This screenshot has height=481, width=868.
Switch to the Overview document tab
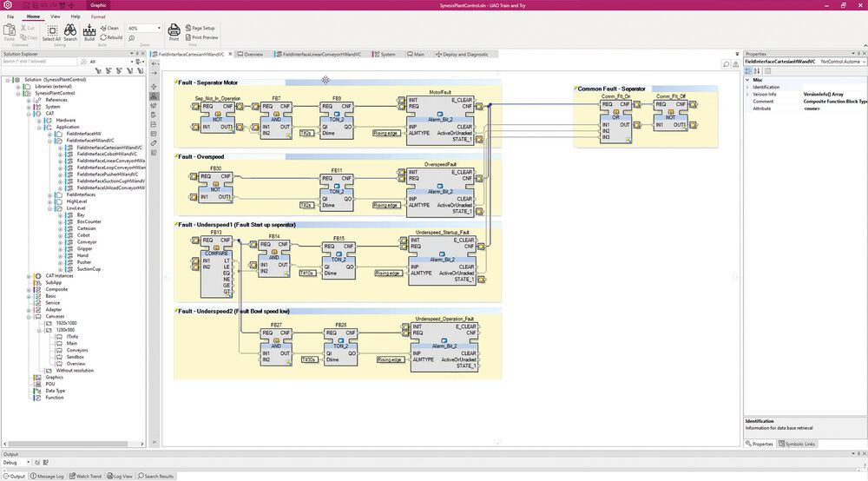tap(250, 54)
